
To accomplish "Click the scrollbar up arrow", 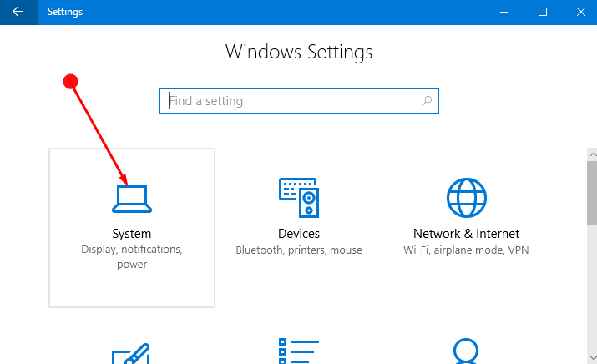I will 593,154.
